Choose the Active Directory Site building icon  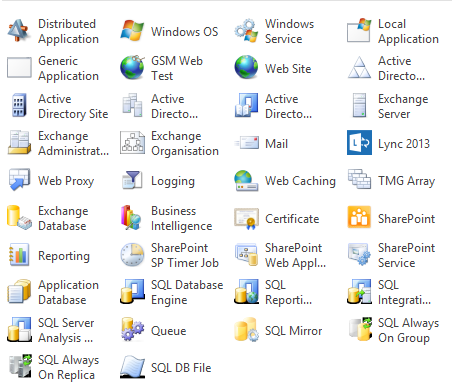pos(19,106)
